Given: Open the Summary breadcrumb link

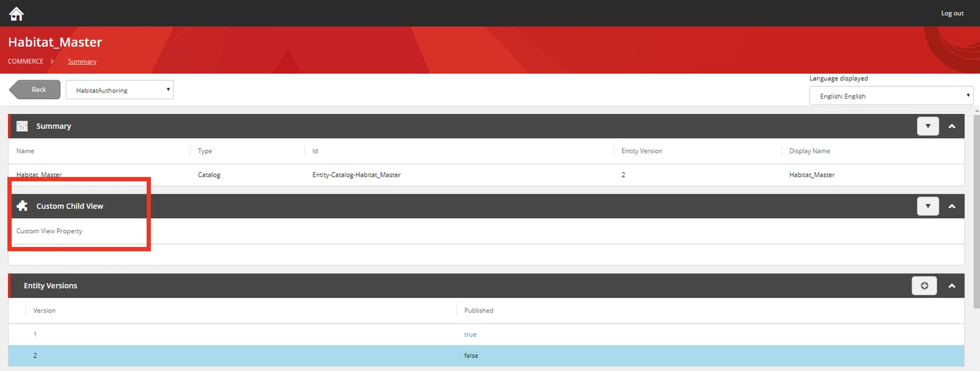Looking at the screenshot, I should click(82, 61).
